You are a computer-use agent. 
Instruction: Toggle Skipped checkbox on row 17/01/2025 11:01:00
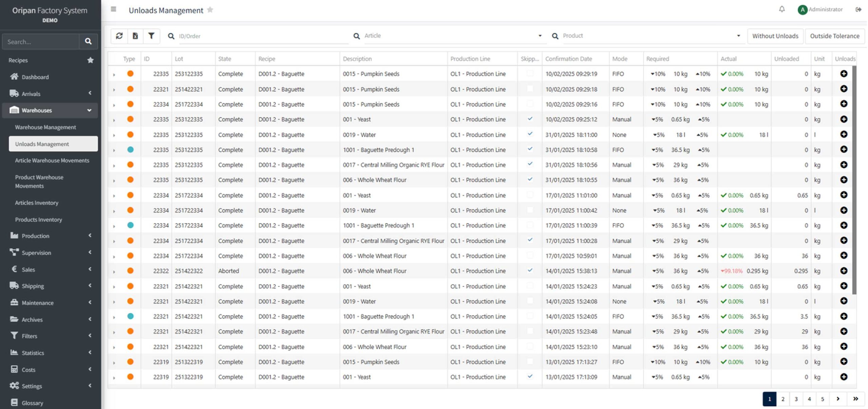pyautogui.click(x=530, y=194)
